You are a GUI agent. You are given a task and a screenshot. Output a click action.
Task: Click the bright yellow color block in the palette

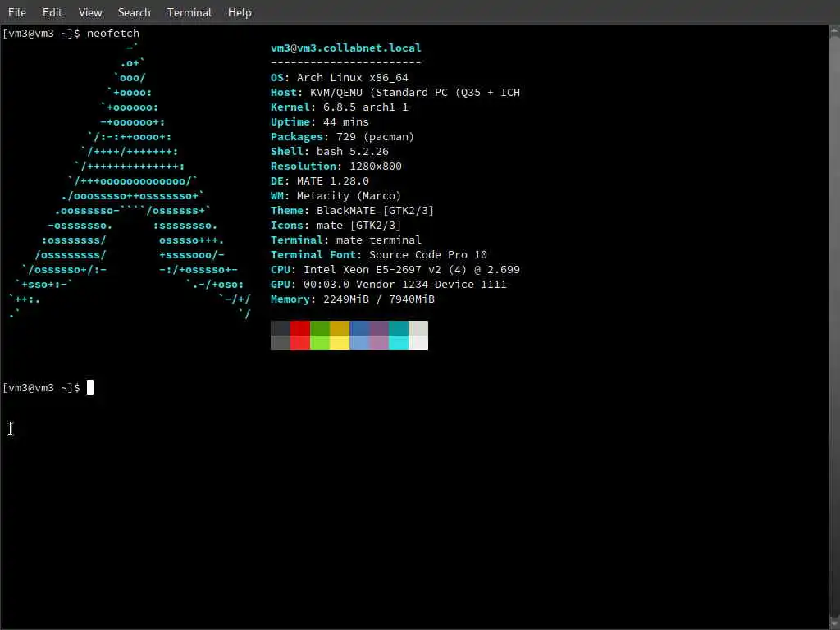[x=340, y=343]
